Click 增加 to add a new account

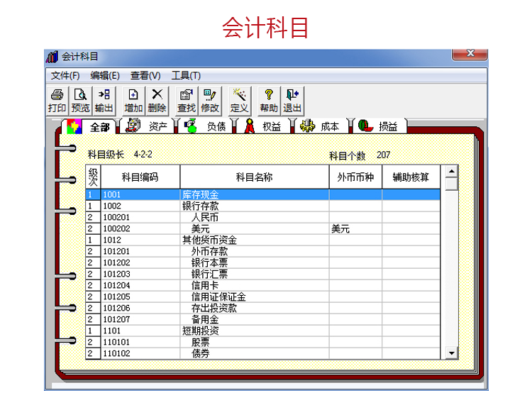133,101
